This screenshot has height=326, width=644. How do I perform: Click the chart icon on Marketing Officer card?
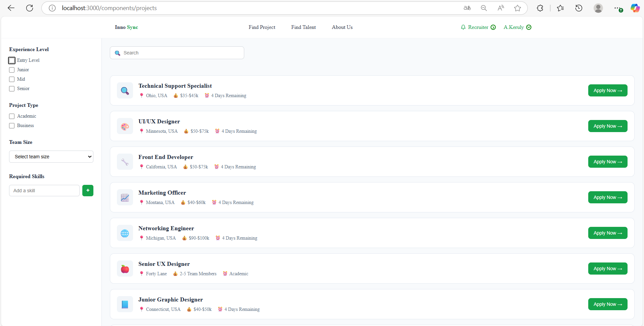[125, 197]
